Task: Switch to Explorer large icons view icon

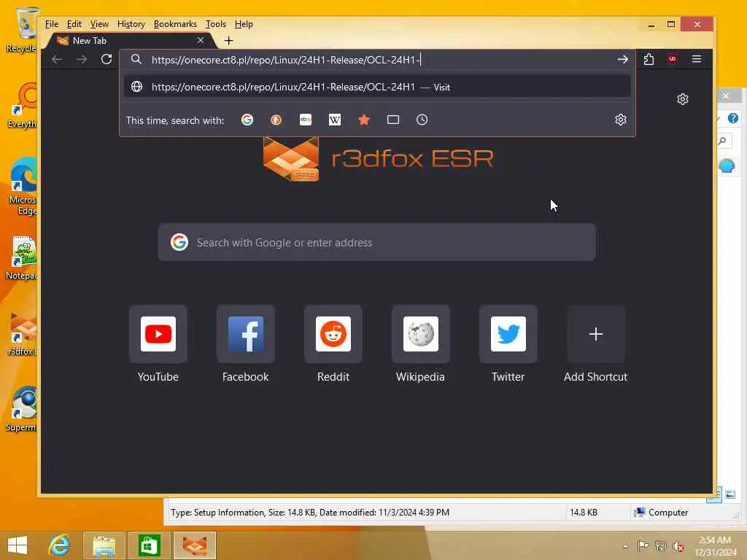Action: click(730, 495)
